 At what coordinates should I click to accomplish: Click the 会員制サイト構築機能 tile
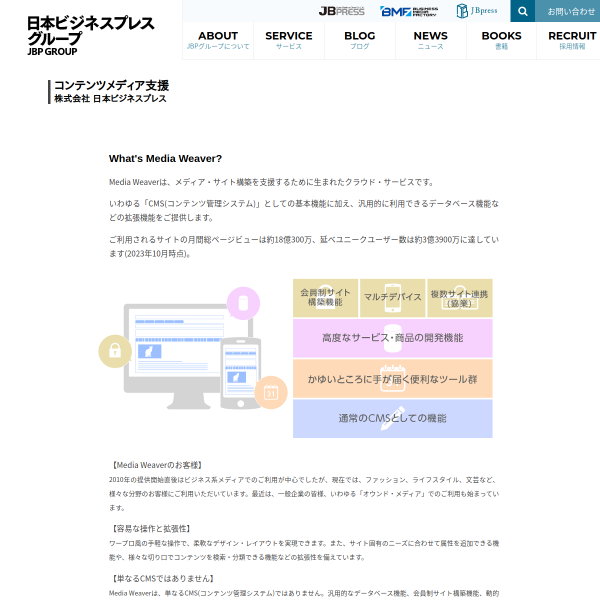[326, 298]
